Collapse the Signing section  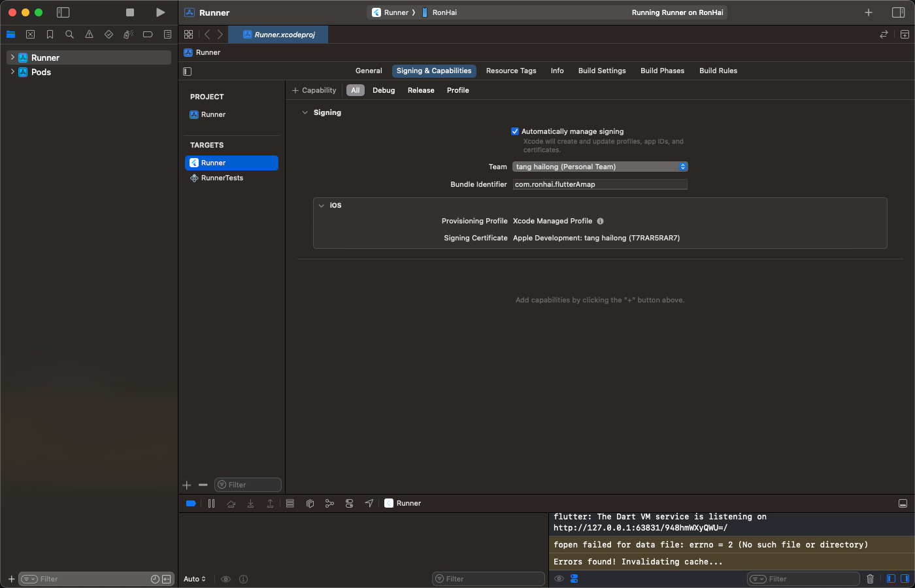(305, 112)
